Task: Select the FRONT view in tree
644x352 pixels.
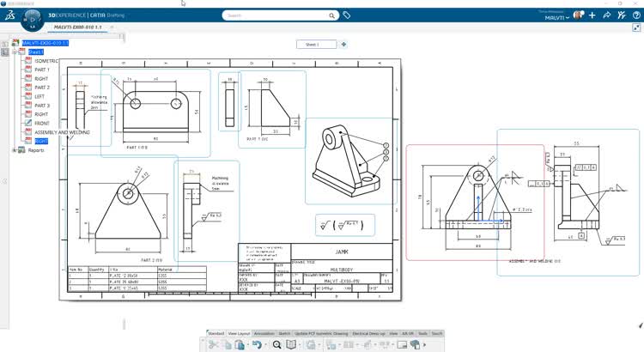Action: coord(42,124)
